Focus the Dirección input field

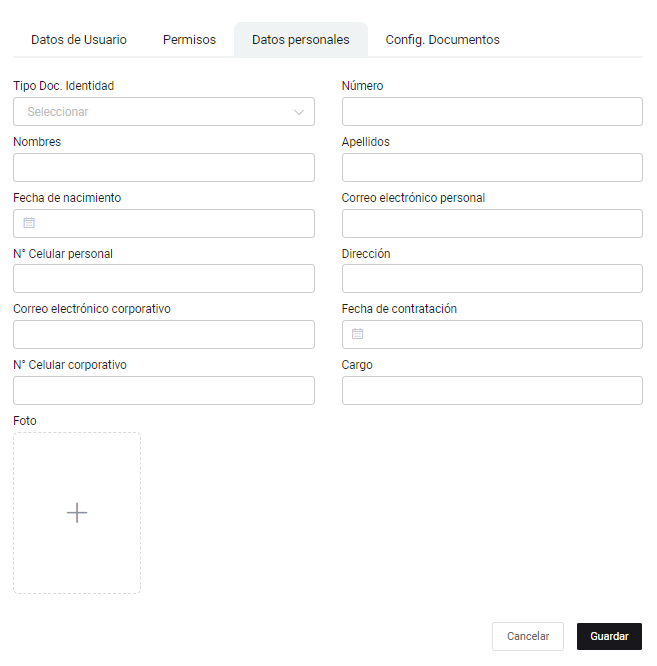click(492, 279)
